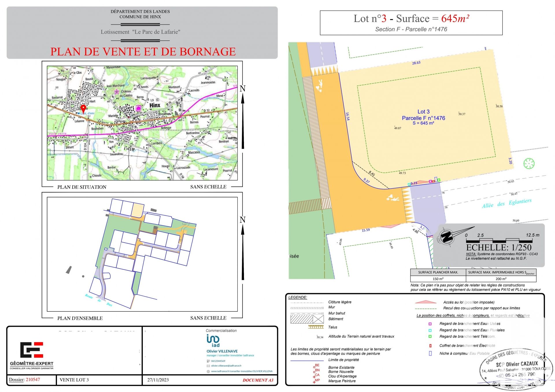
Task: Click the Géomètre-Expert red and black logo
Action: (32, 350)
